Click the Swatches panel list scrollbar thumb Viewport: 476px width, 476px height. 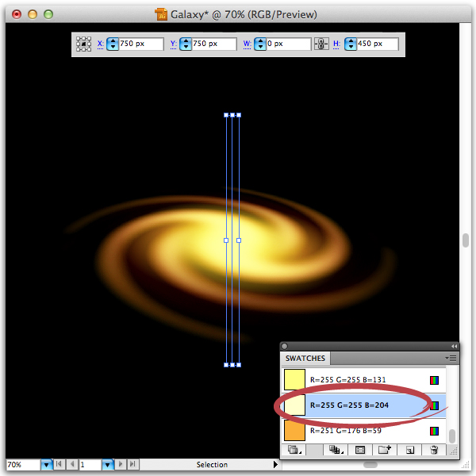pos(452,436)
